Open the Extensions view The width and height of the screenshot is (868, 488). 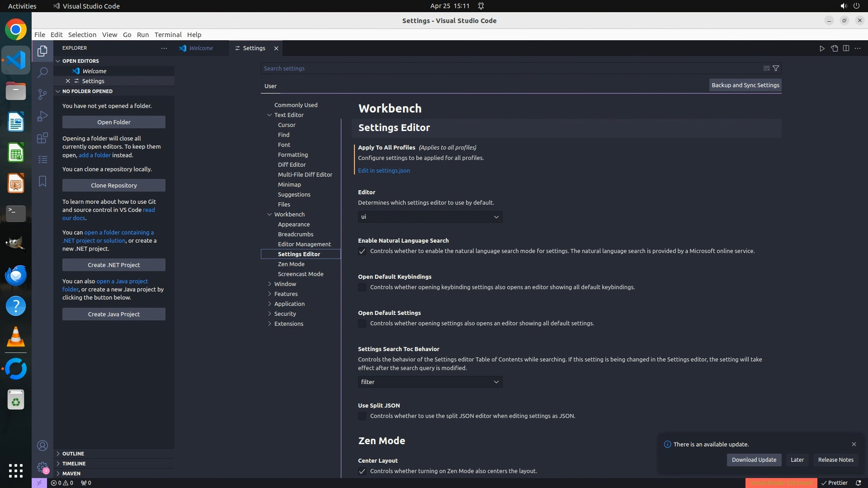click(x=42, y=138)
